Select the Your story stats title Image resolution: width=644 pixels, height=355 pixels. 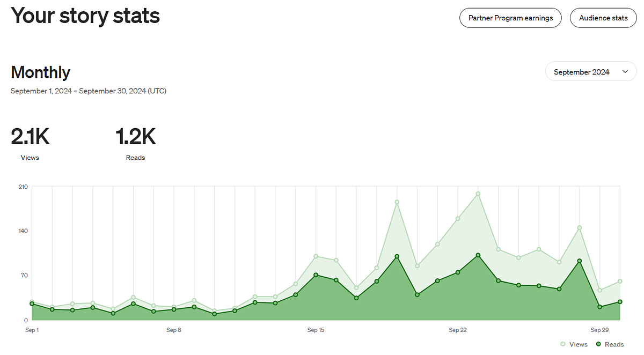pos(85,16)
